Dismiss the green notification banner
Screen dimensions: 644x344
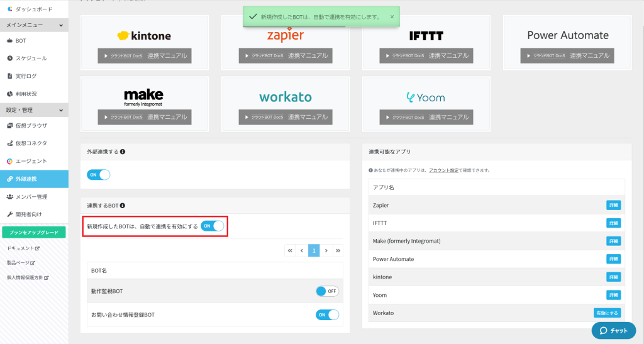pos(392,17)
